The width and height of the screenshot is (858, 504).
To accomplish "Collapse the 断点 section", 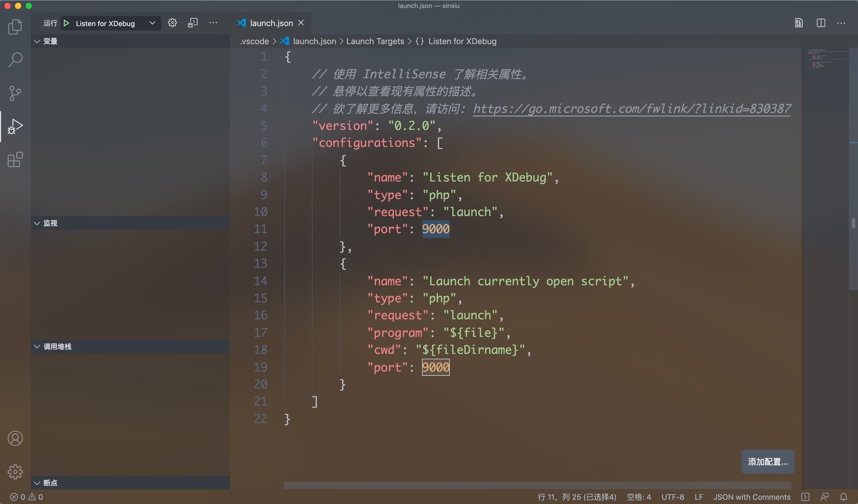I will 130,483.
